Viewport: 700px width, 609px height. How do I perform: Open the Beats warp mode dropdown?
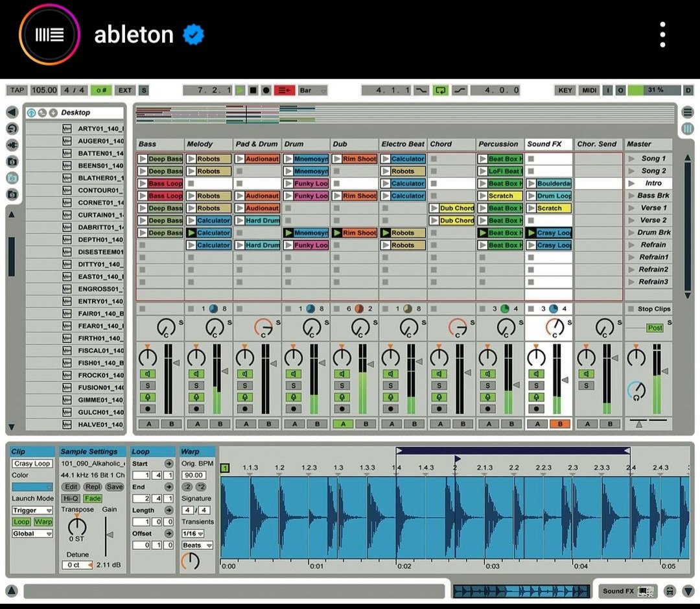(x=197, y=545)
